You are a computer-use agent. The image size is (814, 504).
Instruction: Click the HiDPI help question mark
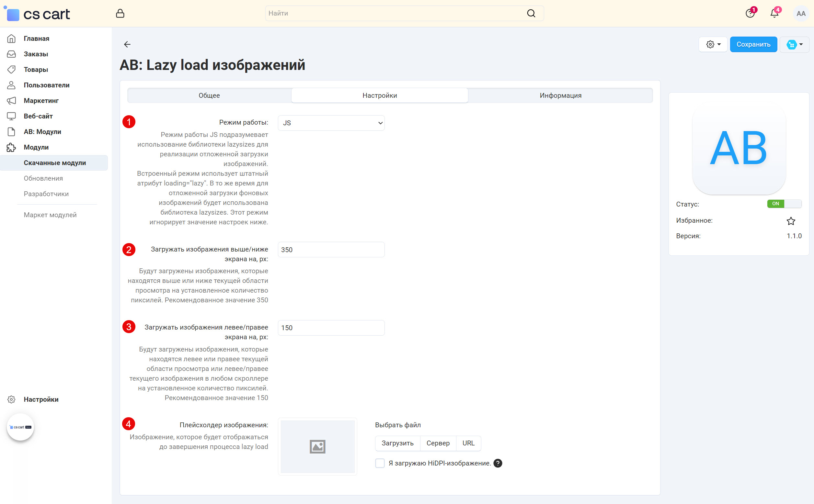(498, 463)
